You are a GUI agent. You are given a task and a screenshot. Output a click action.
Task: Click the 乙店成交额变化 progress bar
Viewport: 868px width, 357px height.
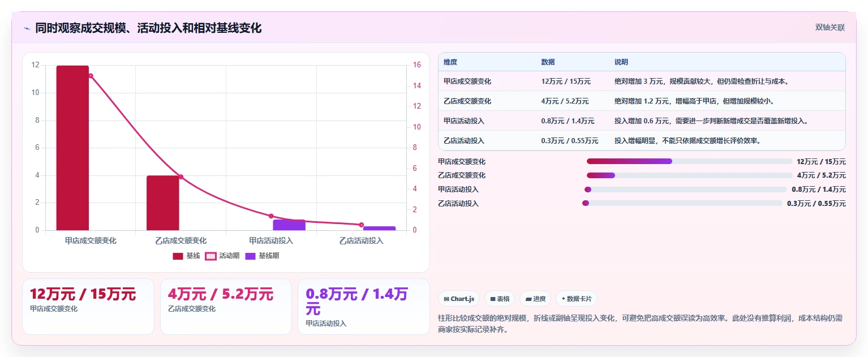tap(690, 175)
